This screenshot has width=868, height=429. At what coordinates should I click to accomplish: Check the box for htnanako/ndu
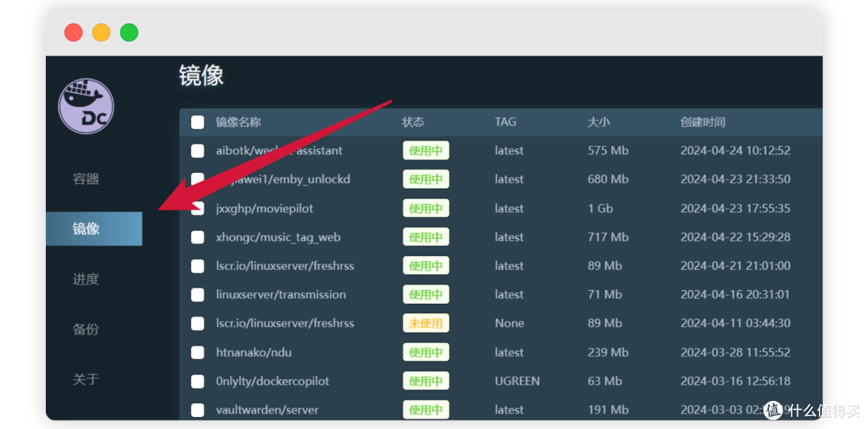(198, 353)
